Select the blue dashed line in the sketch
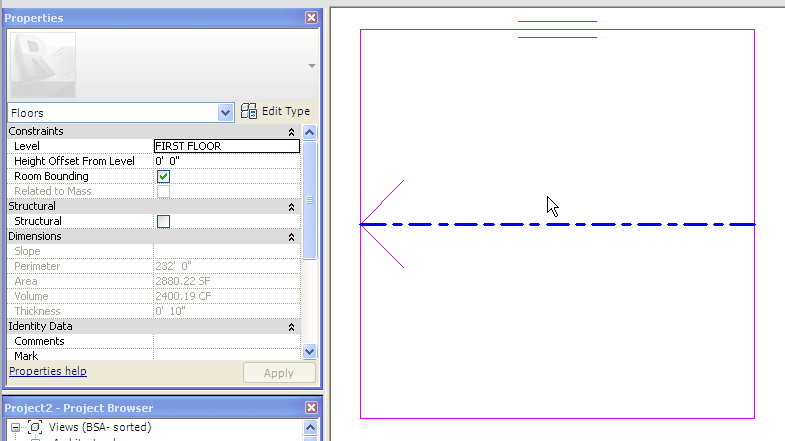Image resolution: width=785 pixels, height=441 pixels. (x=557, y=224)
